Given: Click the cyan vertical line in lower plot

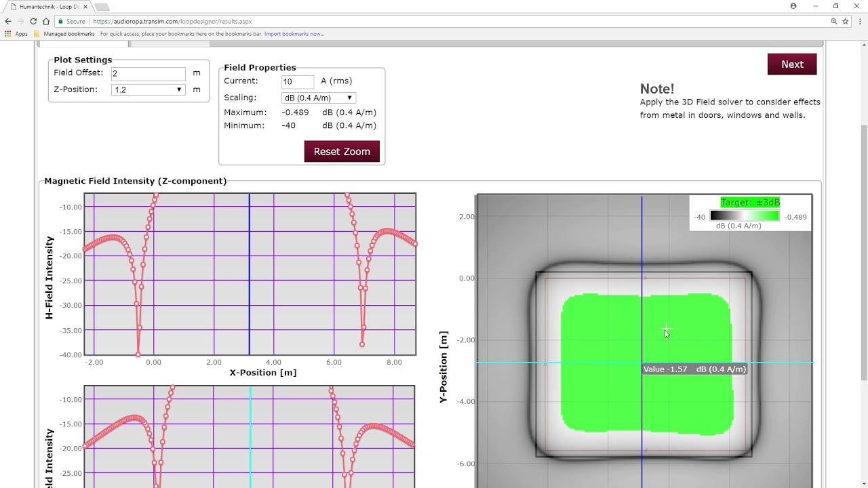Looking at the screenshot, I should coord(250,436).
